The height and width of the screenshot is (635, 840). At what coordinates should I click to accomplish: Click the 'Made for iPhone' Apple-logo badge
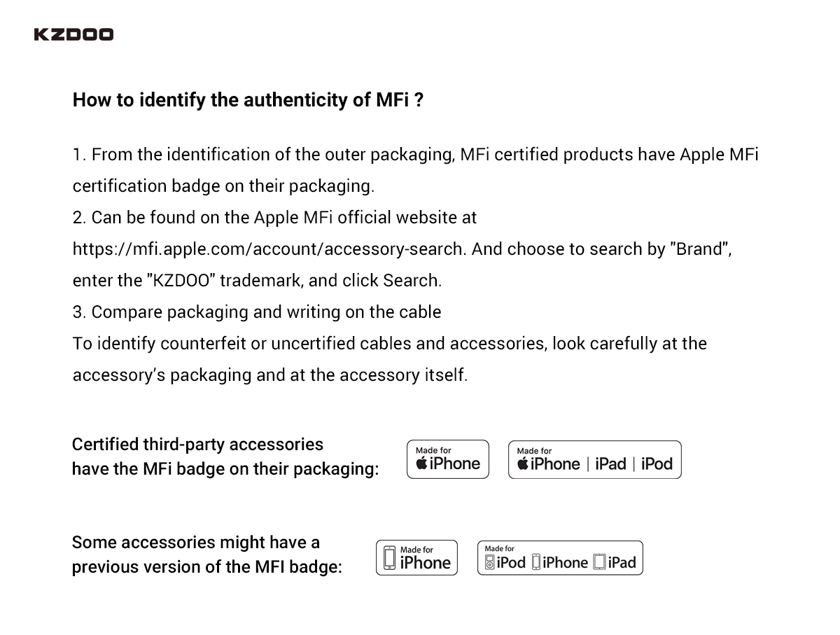[x=448, y=459]
